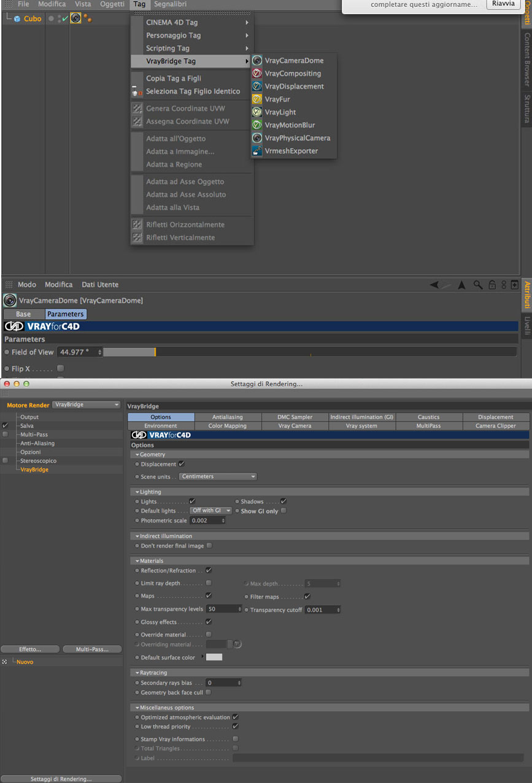
Task: Open the Motore Render VrayBridge dropdown
Action: tap(87, 405)
